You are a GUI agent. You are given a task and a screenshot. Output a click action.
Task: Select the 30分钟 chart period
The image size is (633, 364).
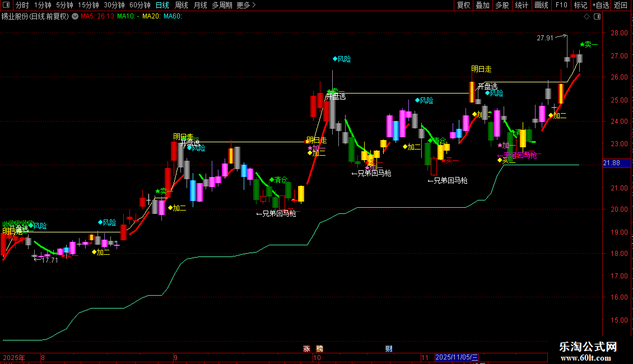coord(114,5)
